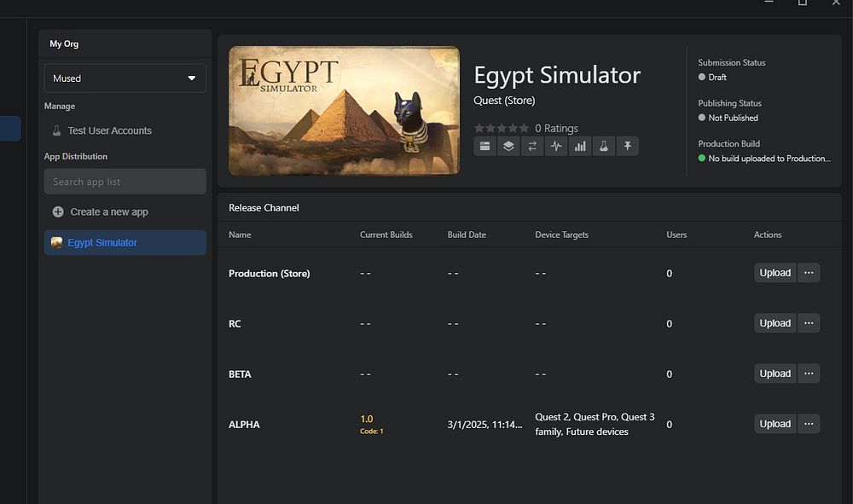Click the Users column header
The image size is (853, 504).
676,235
